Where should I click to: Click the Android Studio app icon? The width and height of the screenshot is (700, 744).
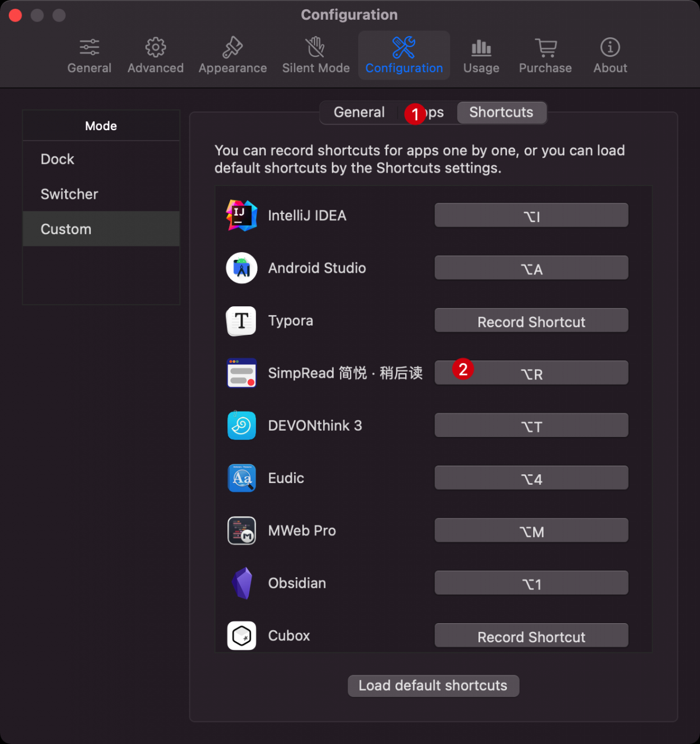pos(241,268)
